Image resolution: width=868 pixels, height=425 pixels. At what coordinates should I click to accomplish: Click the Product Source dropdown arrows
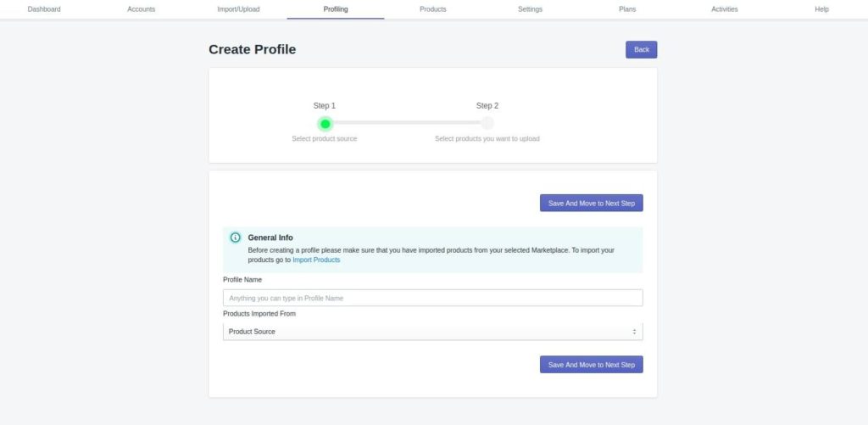point(634,332)
